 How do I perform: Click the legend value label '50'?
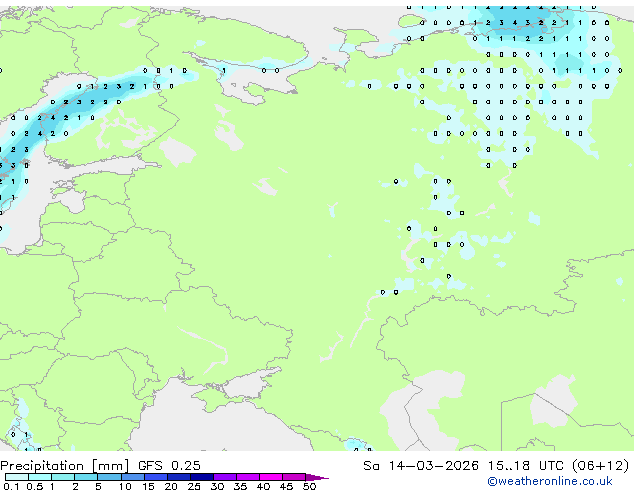pyautogui.click(x=309, y=486)
